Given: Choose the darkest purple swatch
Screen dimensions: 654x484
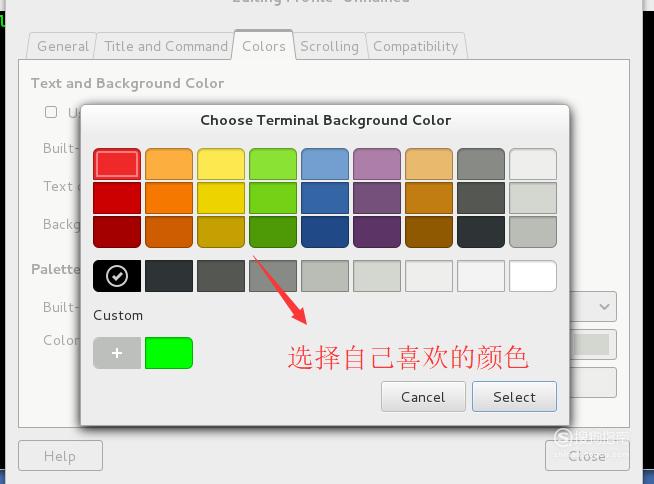Looking at the screenshot, I should 377,232.
